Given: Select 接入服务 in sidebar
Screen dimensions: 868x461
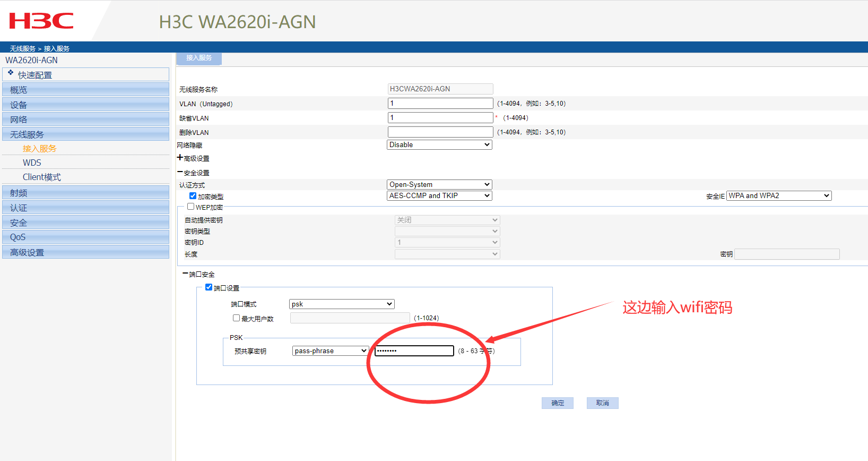Looking at the screenshot, I should coord(39,148).
